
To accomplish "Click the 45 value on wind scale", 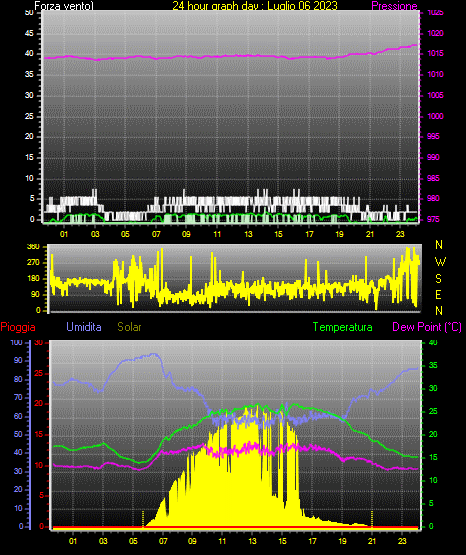I will [29, 34].
